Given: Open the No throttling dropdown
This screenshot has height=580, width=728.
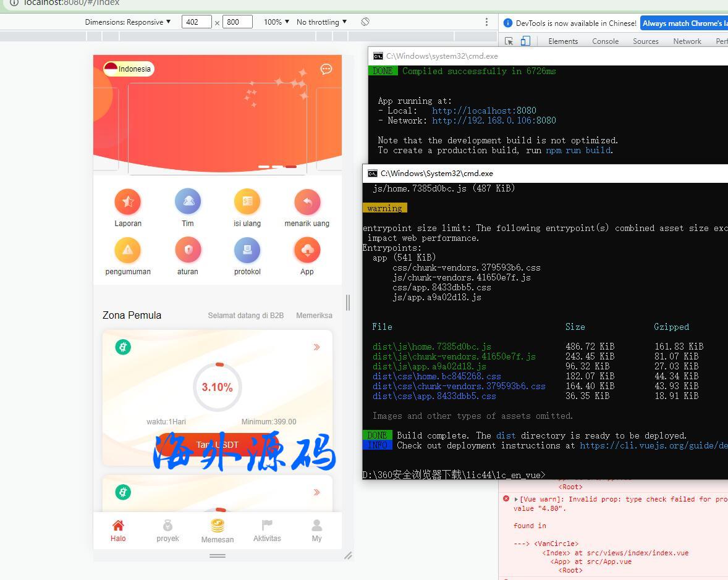Looking at the screenshot, I should click(321, 22).
